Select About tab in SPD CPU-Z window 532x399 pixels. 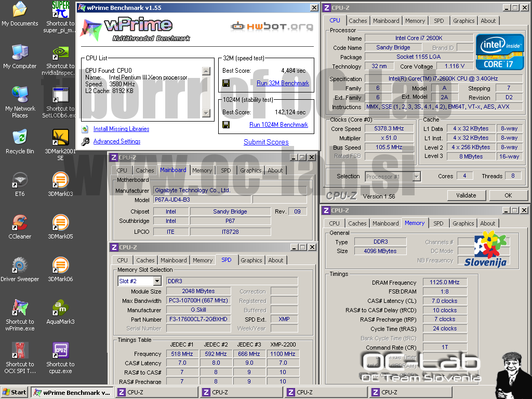275,260
